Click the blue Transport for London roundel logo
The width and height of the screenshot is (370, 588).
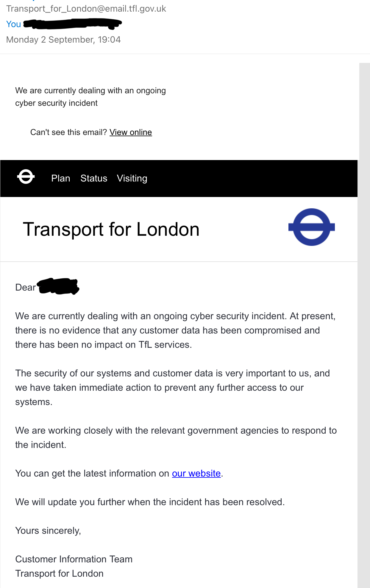[312, 227]
